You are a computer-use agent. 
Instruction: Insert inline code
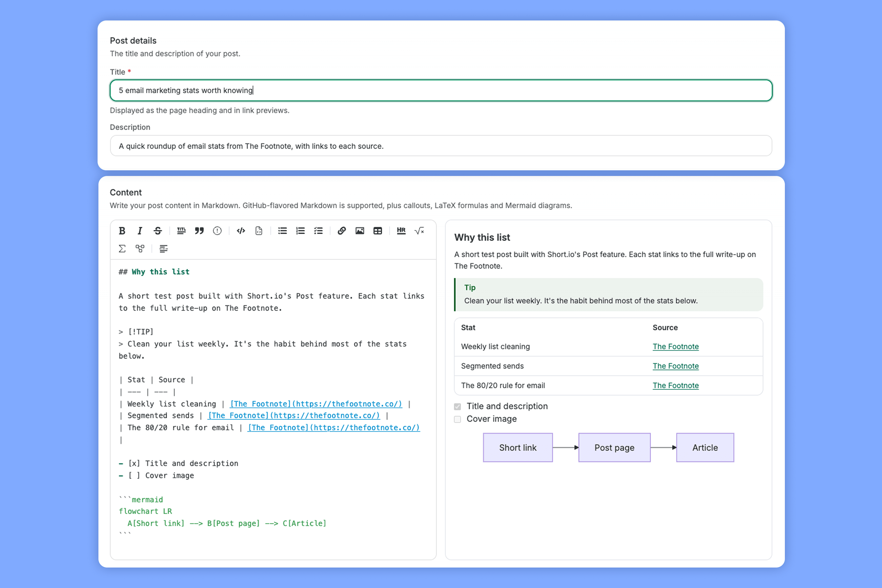[241, 231]
